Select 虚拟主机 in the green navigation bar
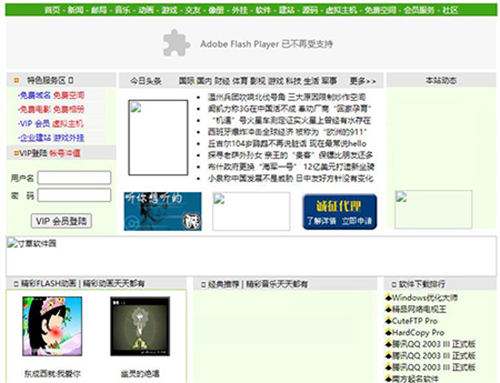Screen dimensions: 500x383 click(x=341, y=10)
